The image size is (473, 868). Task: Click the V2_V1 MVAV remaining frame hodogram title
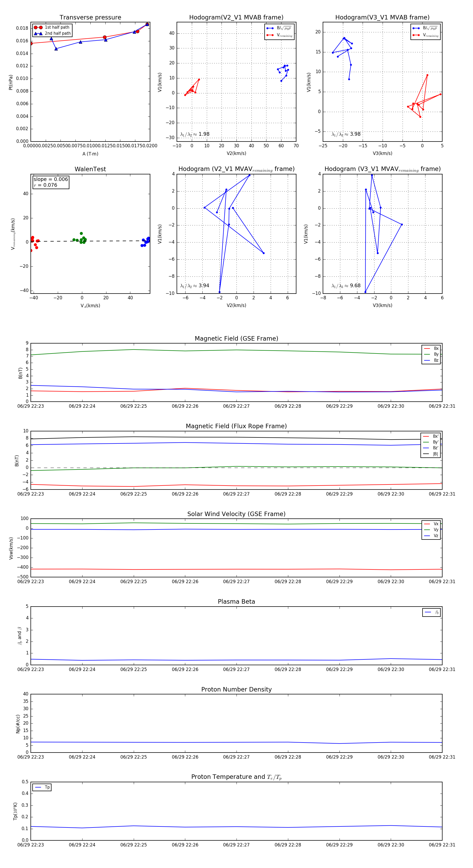tap(236, 169)
